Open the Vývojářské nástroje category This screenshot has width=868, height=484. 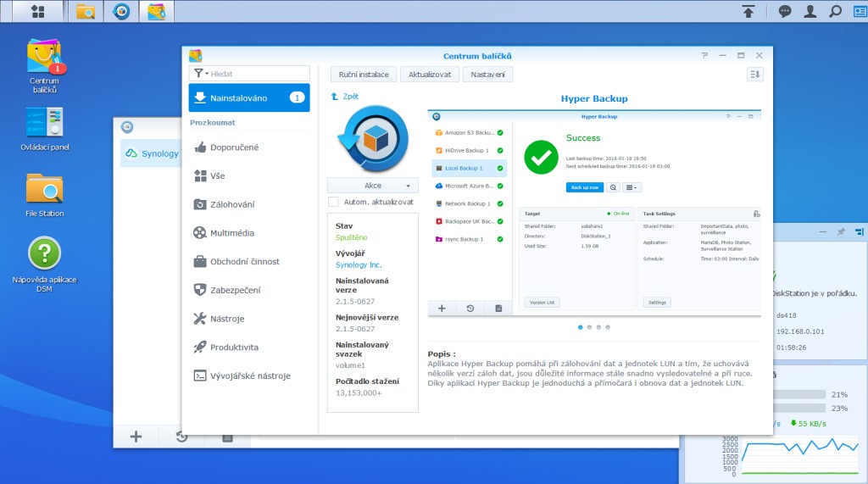point(249,376)
